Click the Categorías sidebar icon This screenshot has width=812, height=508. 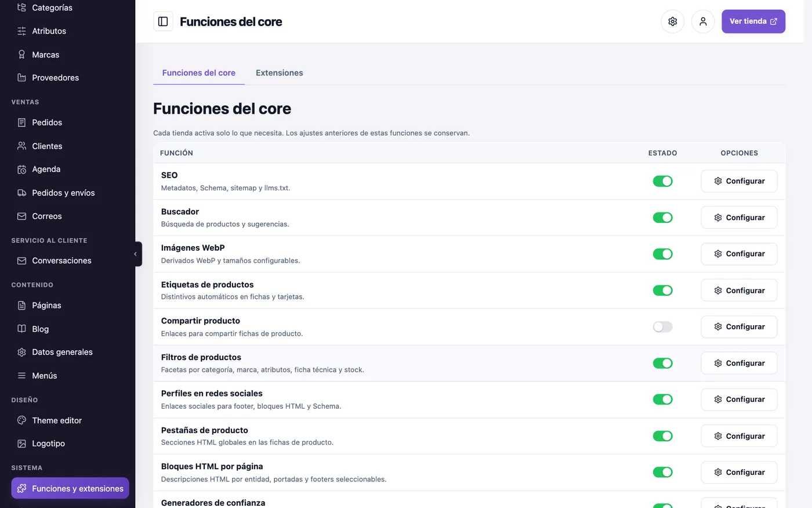[21, 8]
